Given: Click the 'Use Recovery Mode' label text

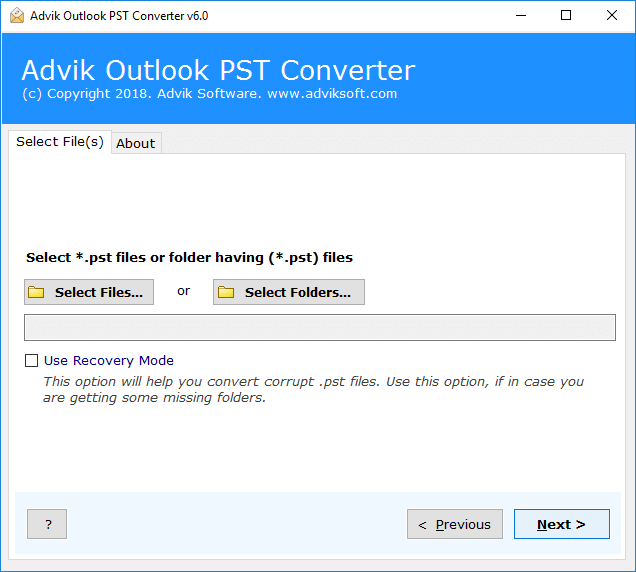Looking at the screenshot, I should [x=109, y=360].
